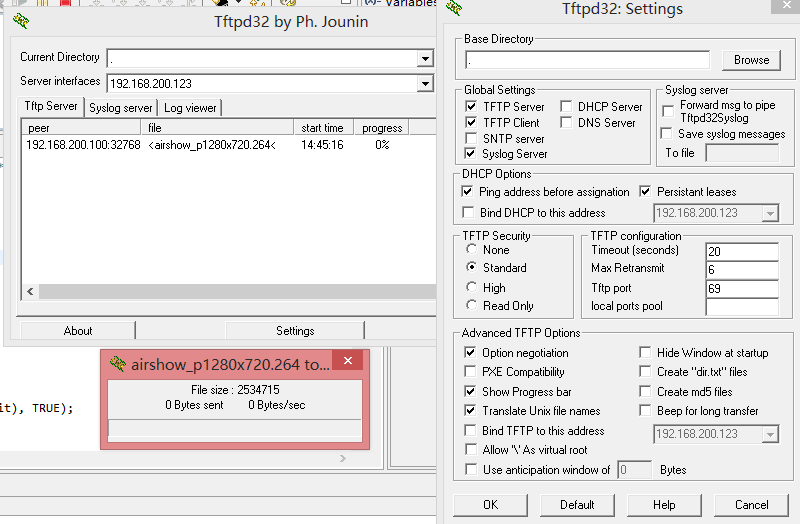Enable Create md5 files checkbox
This screenshot has height=524, width=800.
(645, 391)
